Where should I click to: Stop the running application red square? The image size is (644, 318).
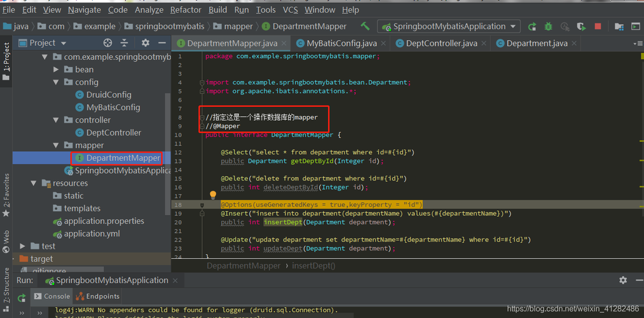coord(598,26)
